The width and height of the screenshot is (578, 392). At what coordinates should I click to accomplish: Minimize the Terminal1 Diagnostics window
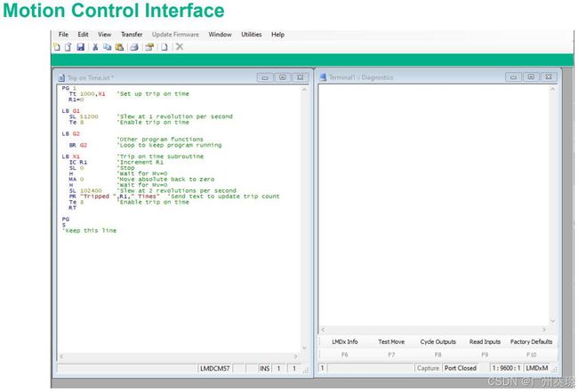[513, 77]
